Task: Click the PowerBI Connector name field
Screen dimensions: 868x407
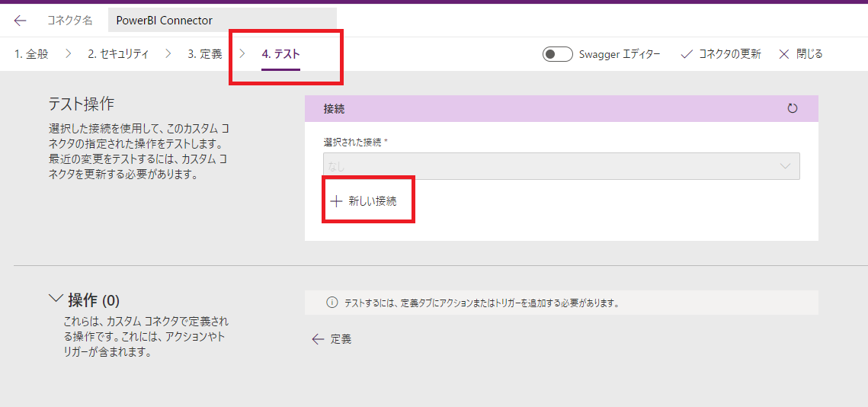Action: (x=222, y=21)
